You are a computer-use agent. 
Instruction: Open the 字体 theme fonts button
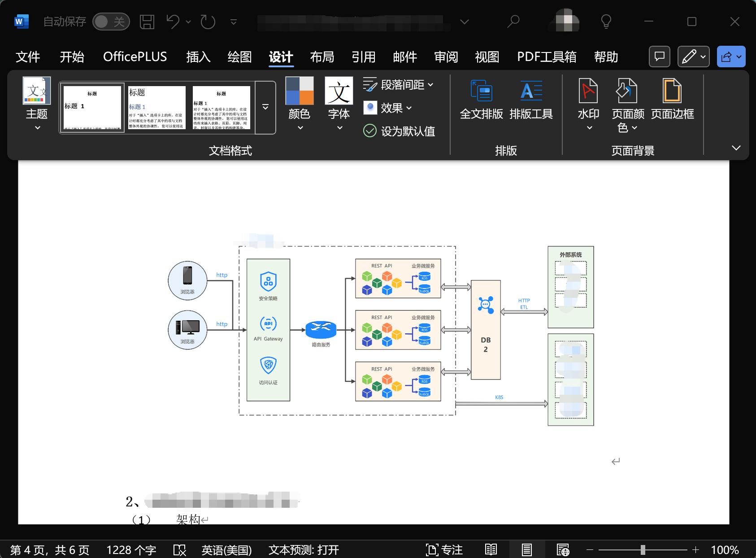coord(339,104)
